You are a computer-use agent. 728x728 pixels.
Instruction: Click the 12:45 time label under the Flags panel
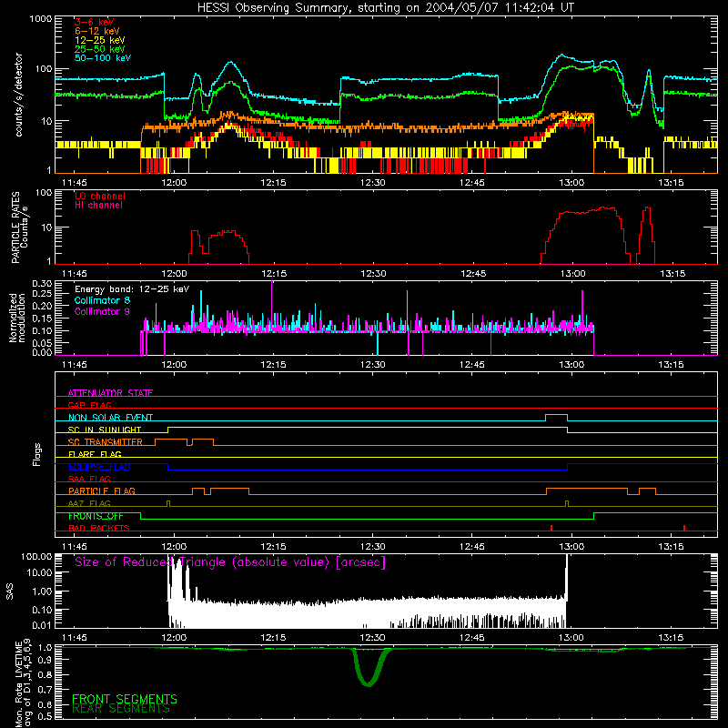(x=472, y=547)
